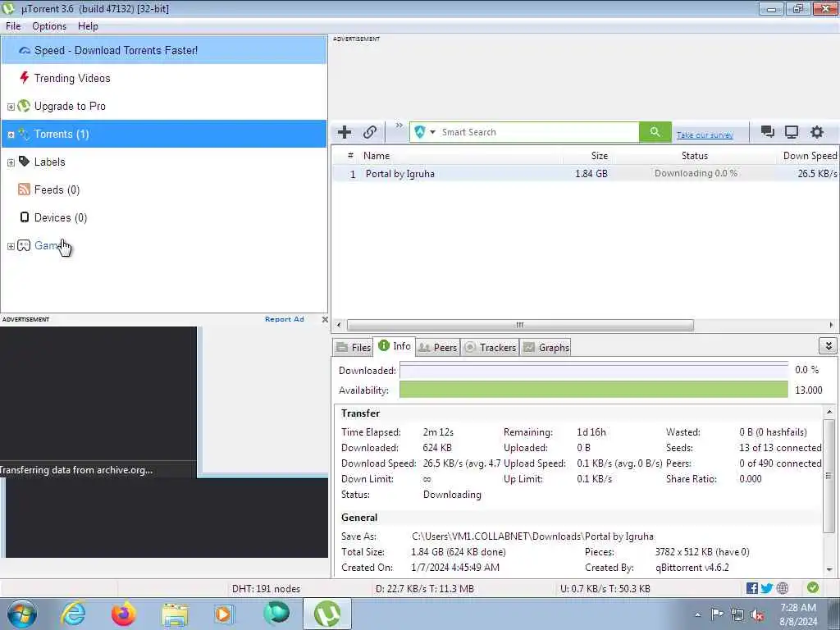Expand the Labels tree node

pos(11,162)
